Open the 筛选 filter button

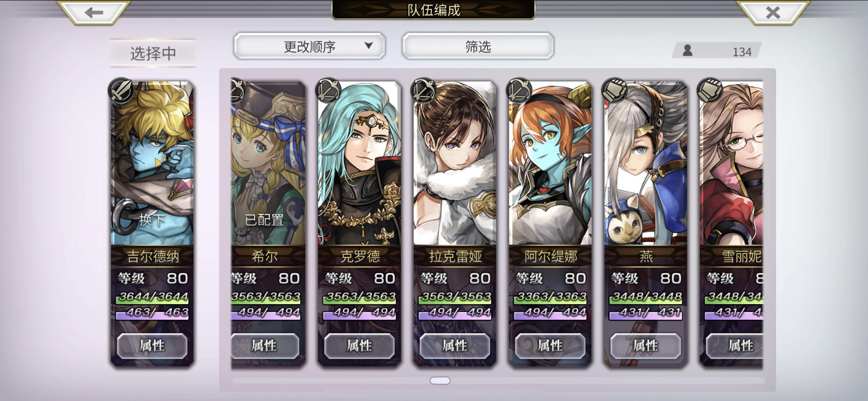pos(478,46)
